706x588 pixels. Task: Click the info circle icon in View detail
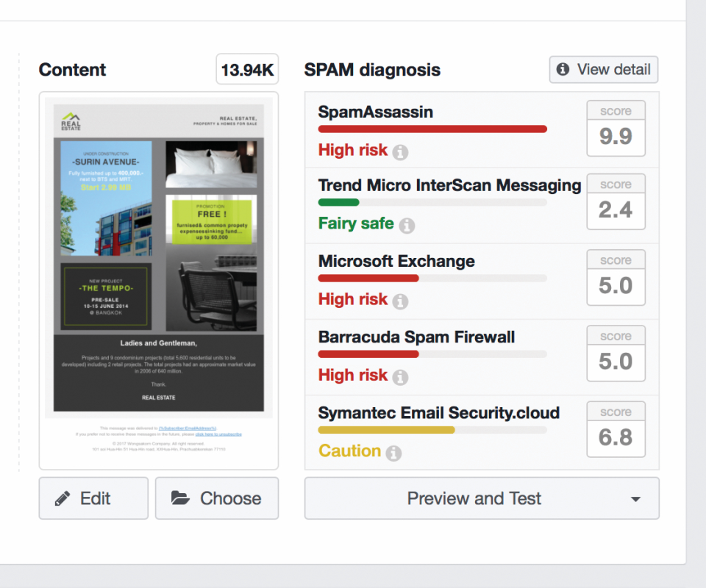pyautogui.click(x=563, y=69)
